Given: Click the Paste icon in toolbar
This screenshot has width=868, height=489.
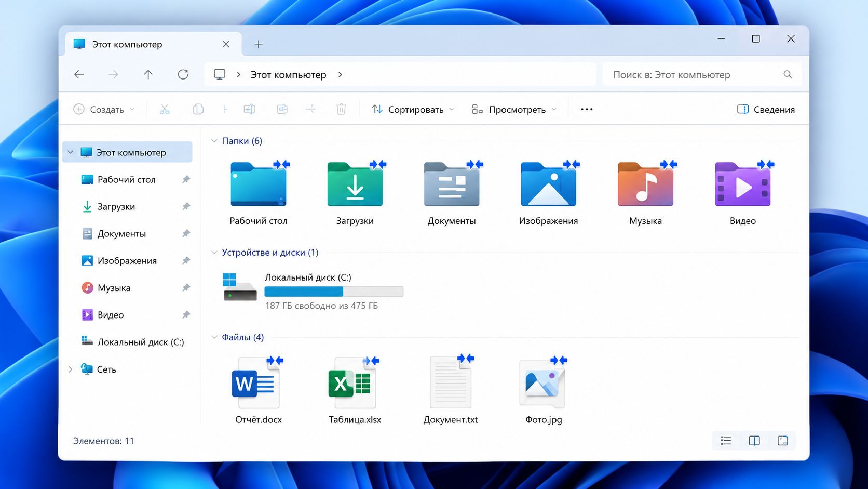Looking at the screenshot, I should (x=225, y=109).
